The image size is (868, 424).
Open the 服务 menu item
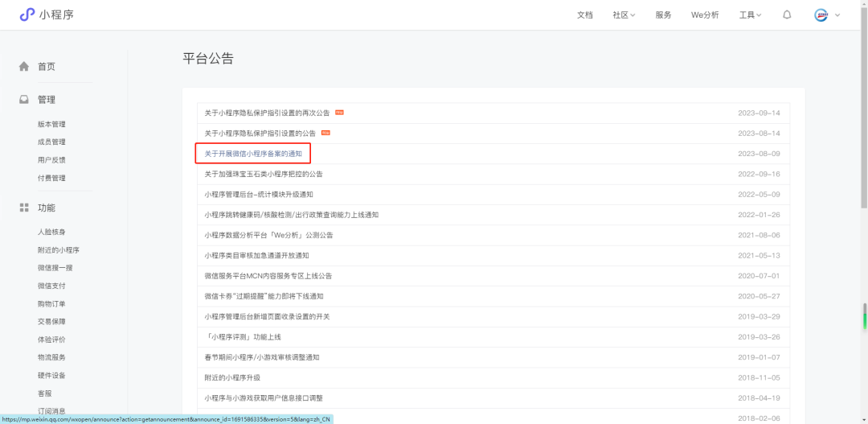pos(663,15)
